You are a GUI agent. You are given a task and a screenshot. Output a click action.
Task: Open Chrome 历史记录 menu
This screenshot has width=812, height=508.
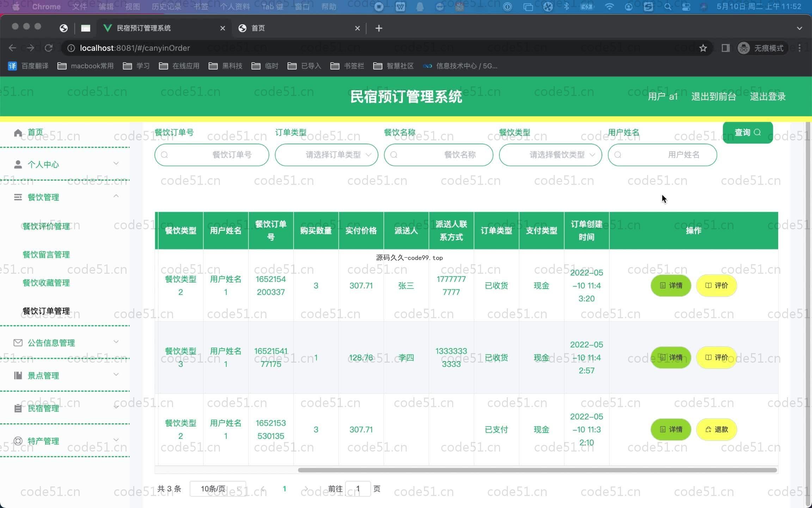(x=166, y=7)
